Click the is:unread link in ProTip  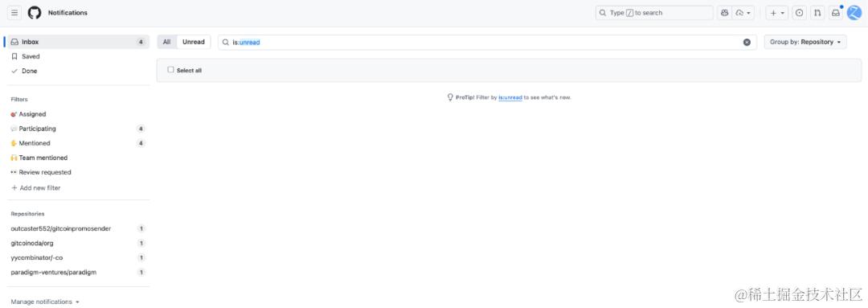(510, 97)
